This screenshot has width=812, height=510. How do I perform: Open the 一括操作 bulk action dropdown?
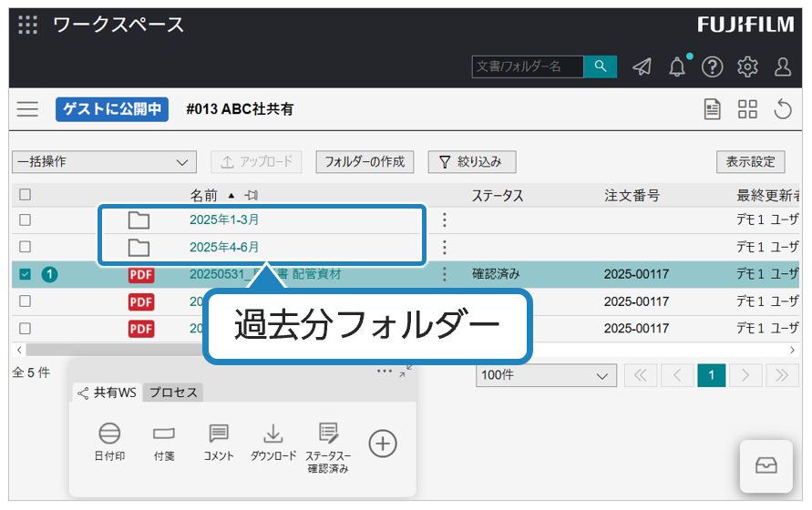point(104,162)
